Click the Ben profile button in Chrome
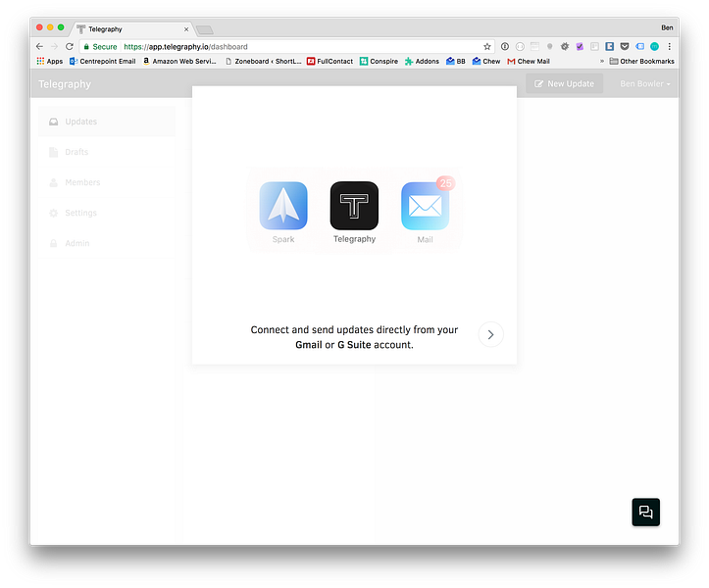The width and height of the screenshot is (709, 588). click(x=667, y=27)
